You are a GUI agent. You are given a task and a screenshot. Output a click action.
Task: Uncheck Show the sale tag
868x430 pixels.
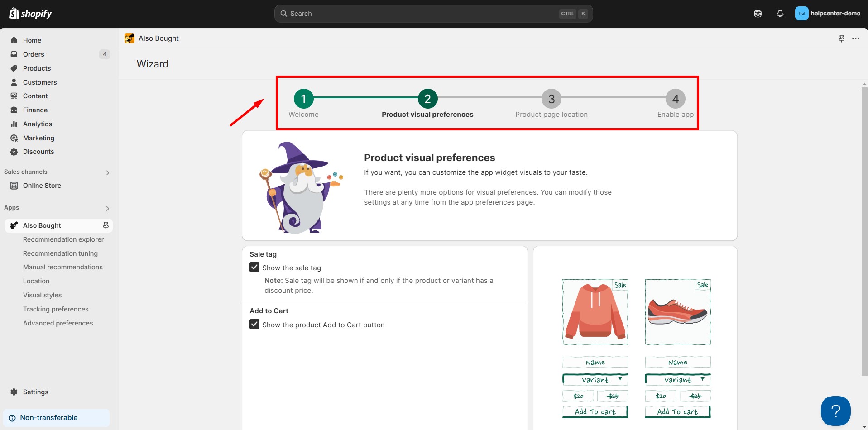click(x=254, y=268)
